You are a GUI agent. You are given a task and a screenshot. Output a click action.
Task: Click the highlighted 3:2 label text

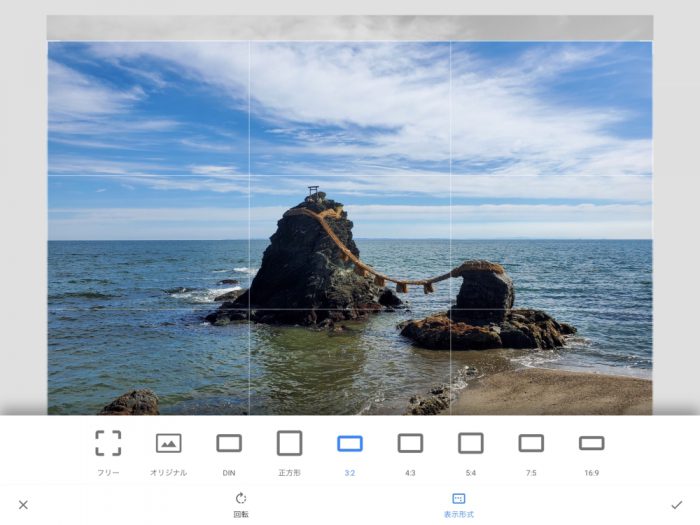pos(350,473)
